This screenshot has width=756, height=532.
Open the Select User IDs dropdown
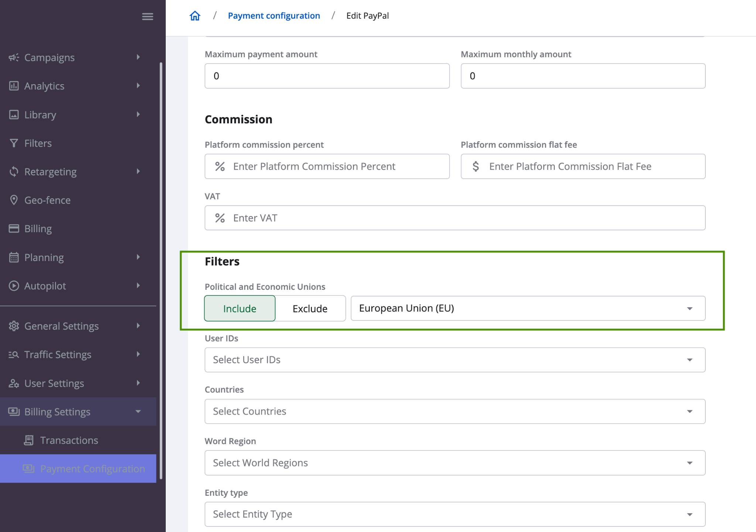click(455, 360)
